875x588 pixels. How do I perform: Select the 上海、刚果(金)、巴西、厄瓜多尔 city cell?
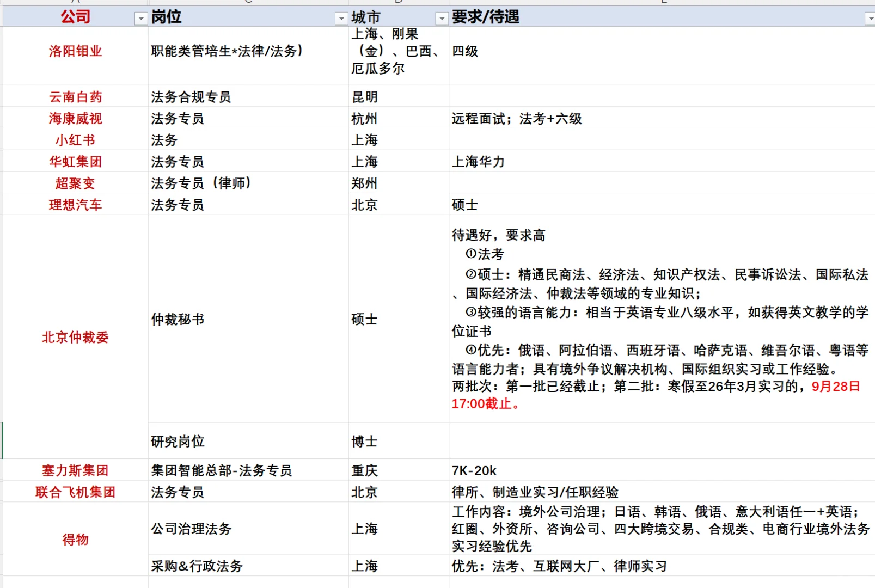pos(399,56)
